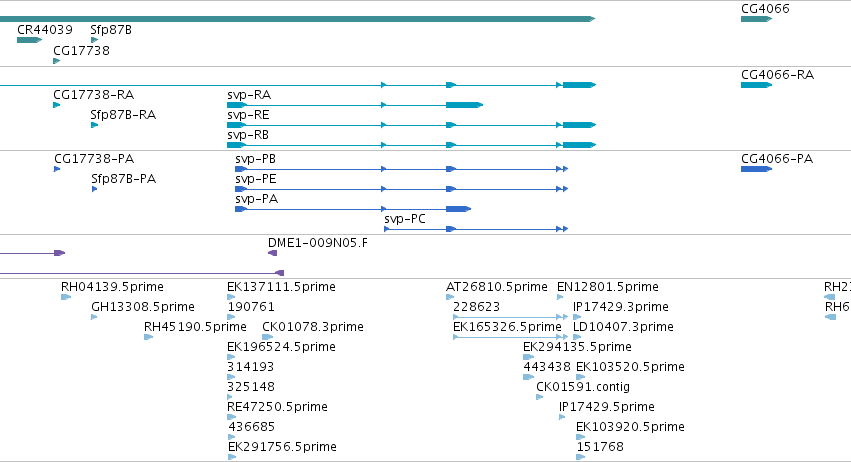Click the 228623 EST label
Image resolution: width=851 pixels, height=462 pixels.
(476, 307)
